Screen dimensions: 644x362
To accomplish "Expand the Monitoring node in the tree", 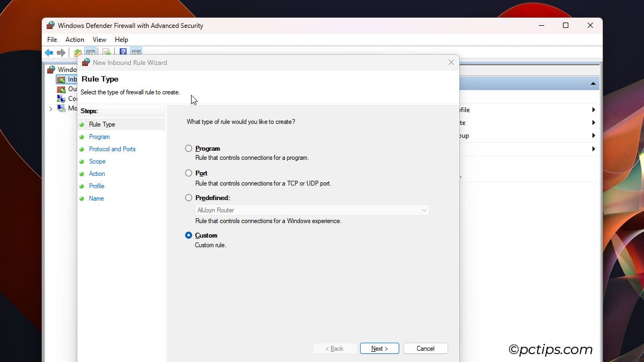I will point(51,108).
